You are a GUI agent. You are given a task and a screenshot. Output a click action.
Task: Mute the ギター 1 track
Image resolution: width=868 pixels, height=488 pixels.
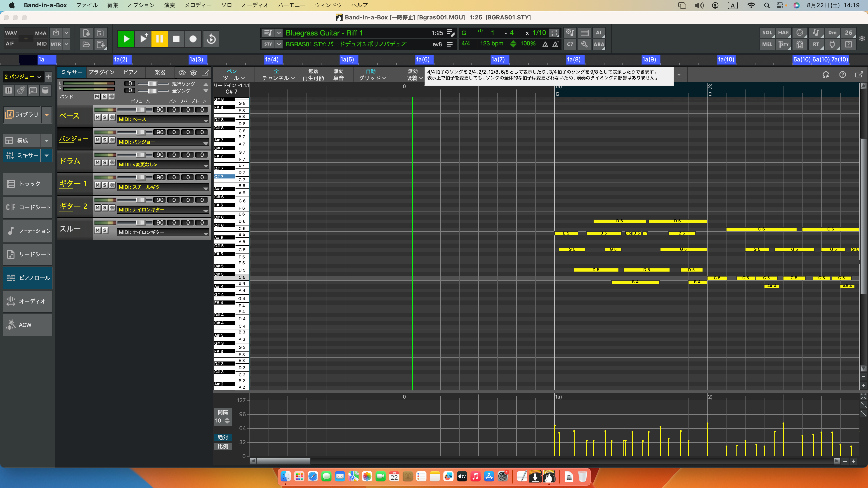coord(97,185)
